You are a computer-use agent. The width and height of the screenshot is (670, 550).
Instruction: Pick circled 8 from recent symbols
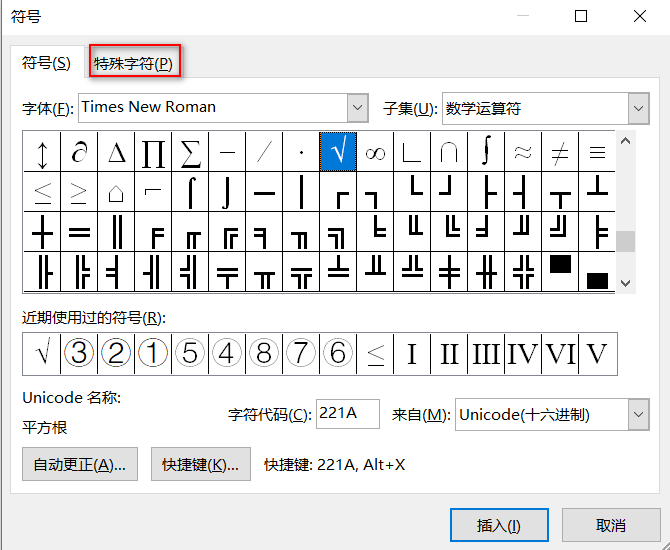coord(264,353)
